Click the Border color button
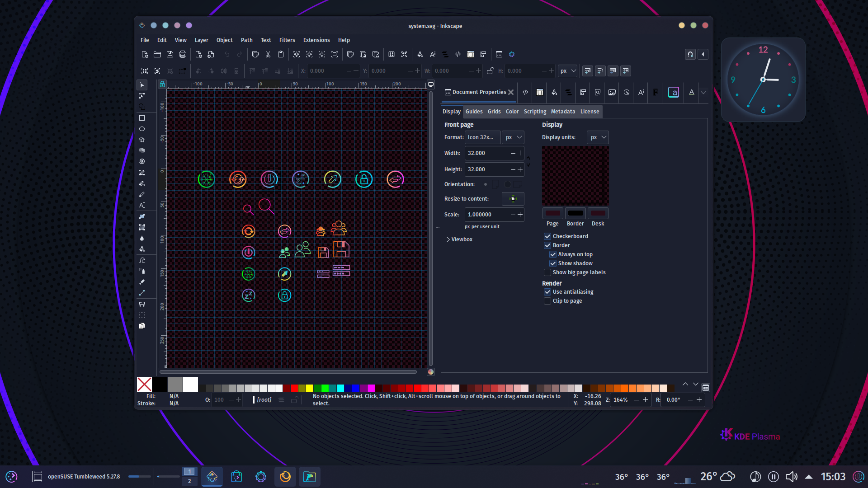Viewport: 868px width, 488px height. [576, 213]
